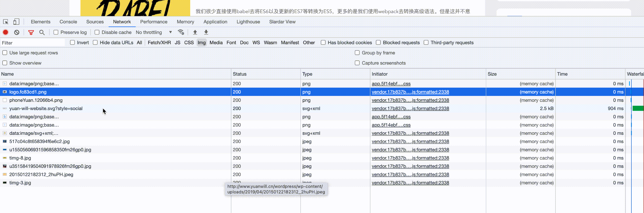
Task: Toggle the device toolbar icon
Action: (x=16, y=22)
